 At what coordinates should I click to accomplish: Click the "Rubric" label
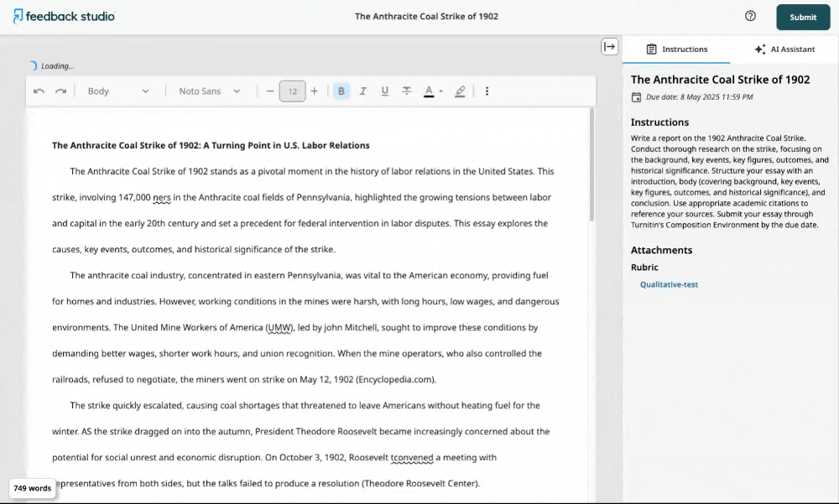point(644,267)
